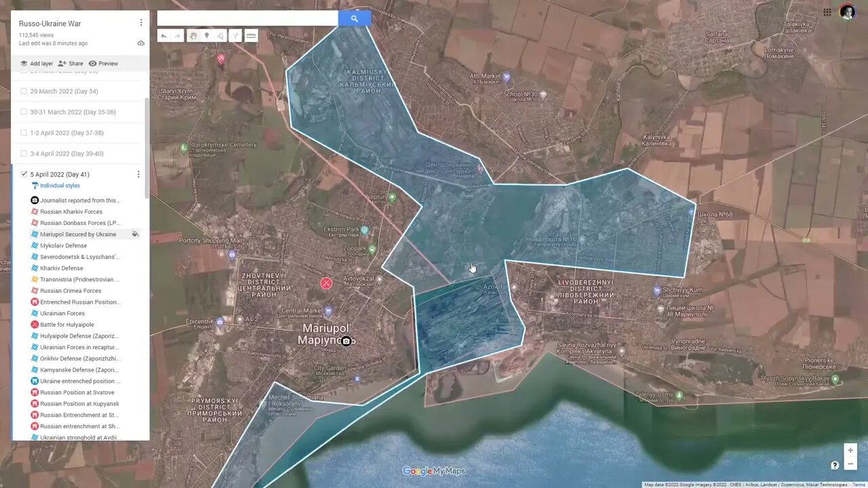Click the blue search button

pyautogui.click(x=354, y=18)
